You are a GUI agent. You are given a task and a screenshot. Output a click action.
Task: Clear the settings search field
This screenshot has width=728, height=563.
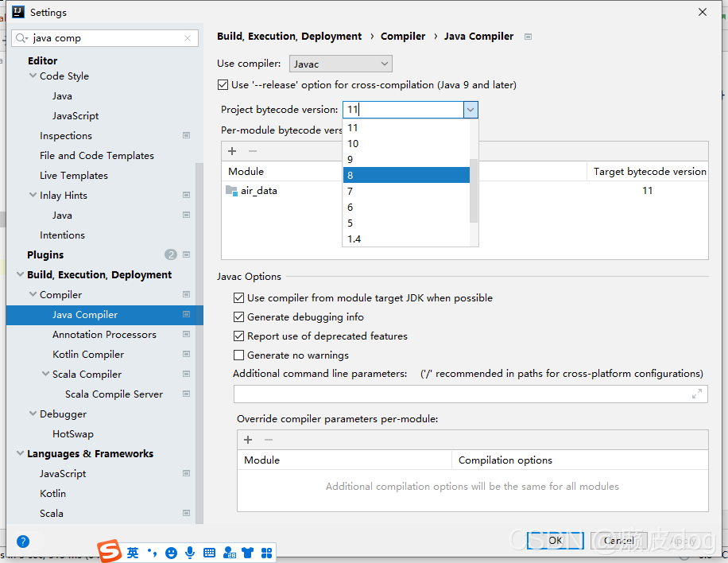point(188,38)
